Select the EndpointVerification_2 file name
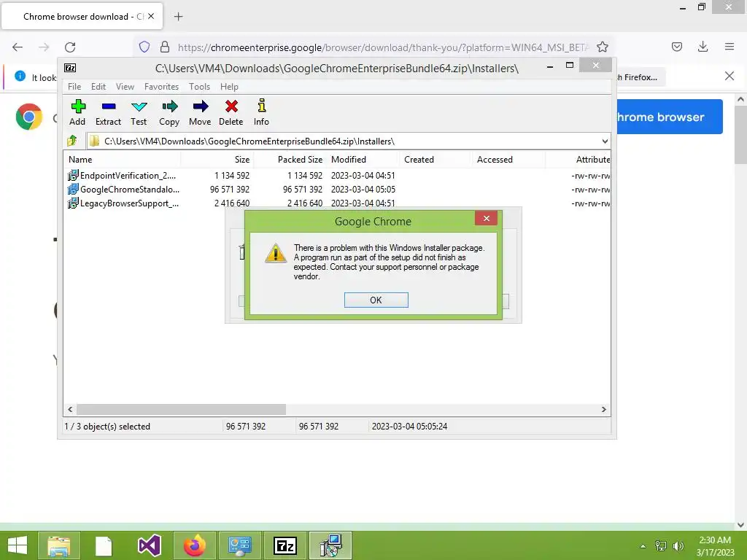Screen dimensions: 747x560 (128, 175)
